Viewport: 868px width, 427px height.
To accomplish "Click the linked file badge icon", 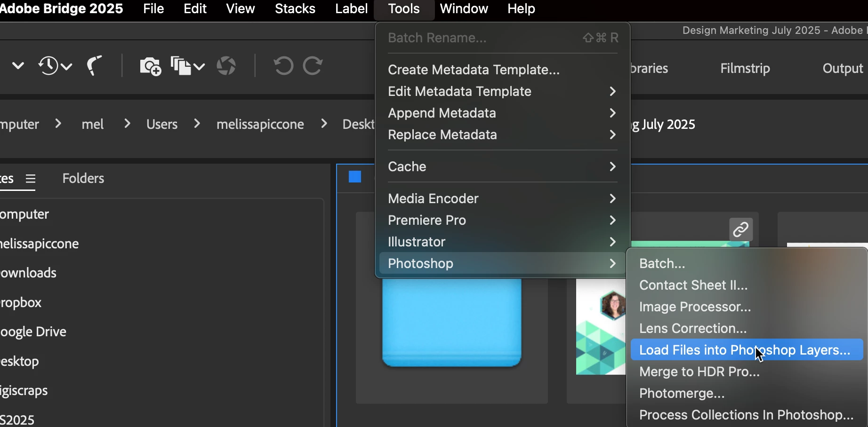I will coord(741,229).
